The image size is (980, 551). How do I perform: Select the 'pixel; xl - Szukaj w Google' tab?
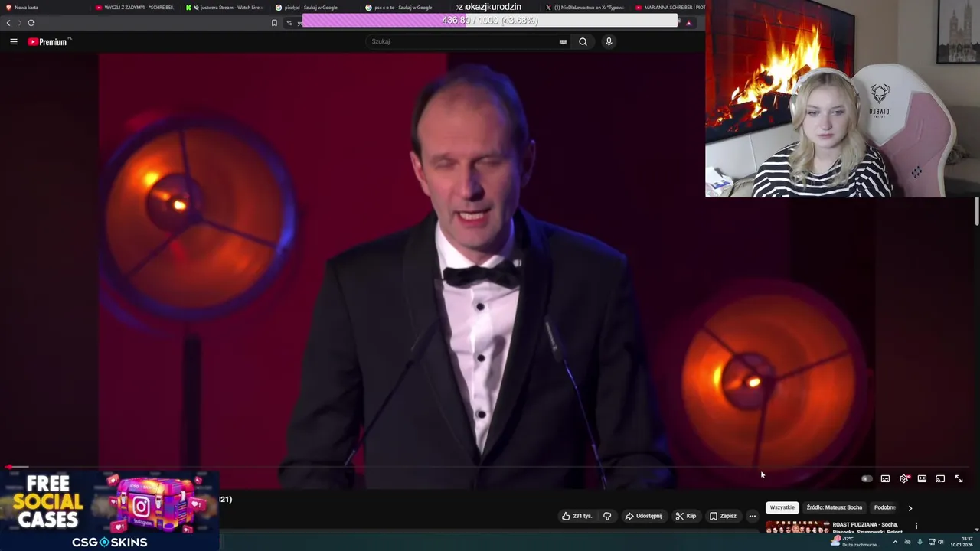tap(315, 7)
